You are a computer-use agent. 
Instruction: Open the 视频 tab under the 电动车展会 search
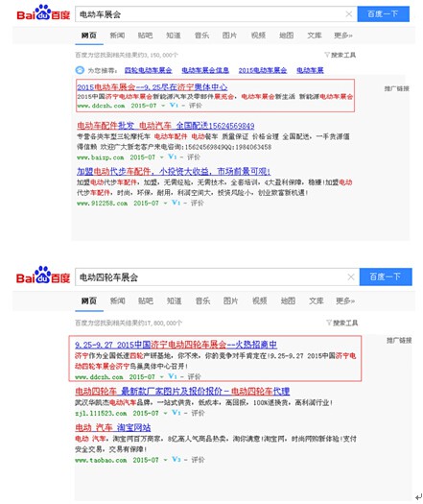258,36
